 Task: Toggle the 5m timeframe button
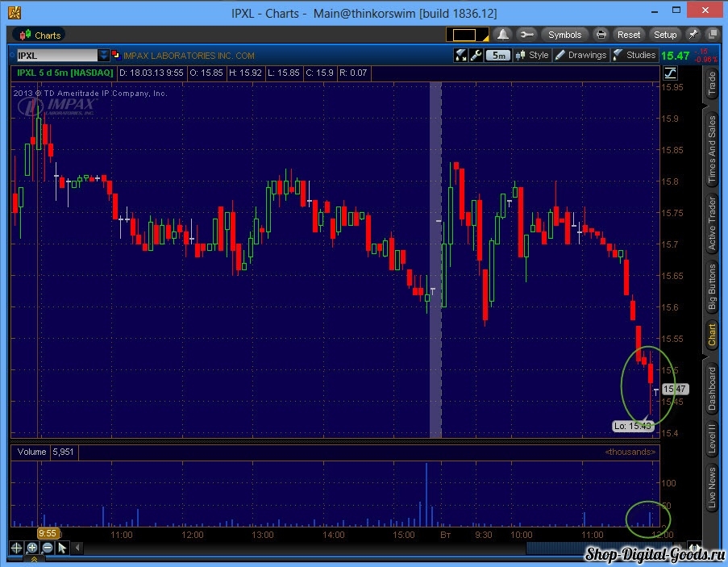[499, 56]
